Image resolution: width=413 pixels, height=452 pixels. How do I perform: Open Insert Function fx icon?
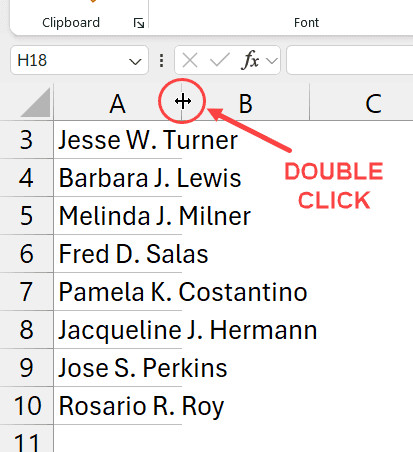pyautogui.click(x=250, y=60)
